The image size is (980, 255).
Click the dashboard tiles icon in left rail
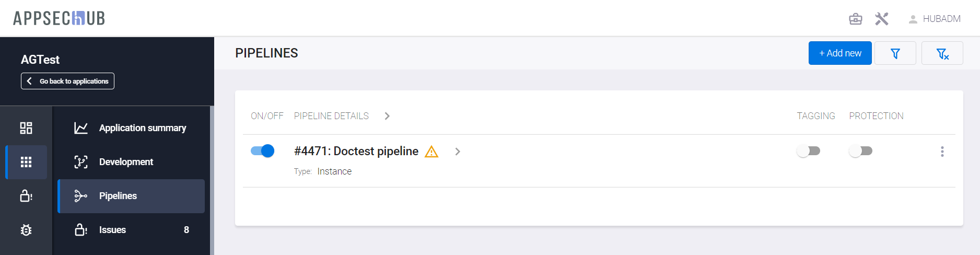26,128
